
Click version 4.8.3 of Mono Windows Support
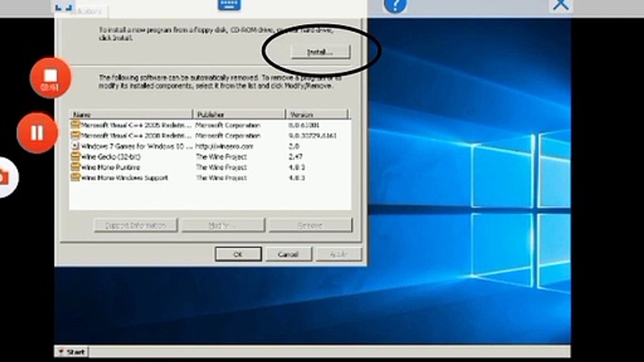coord(297,178)
